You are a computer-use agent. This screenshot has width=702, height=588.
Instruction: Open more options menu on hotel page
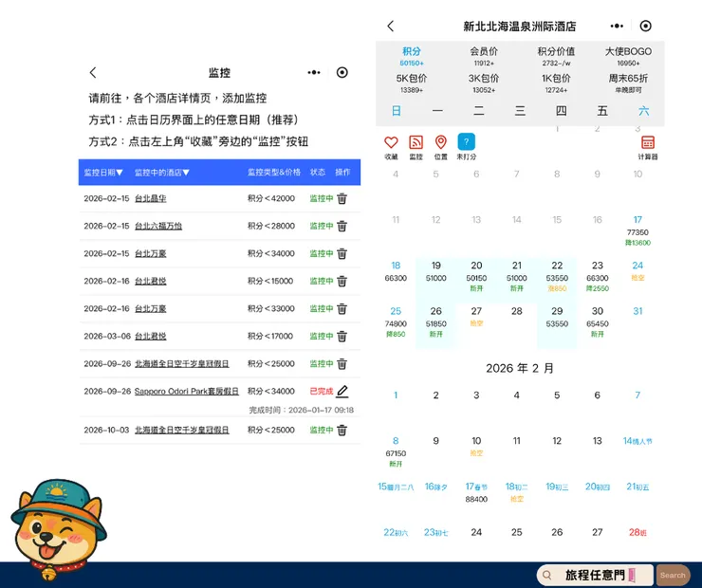617,26
